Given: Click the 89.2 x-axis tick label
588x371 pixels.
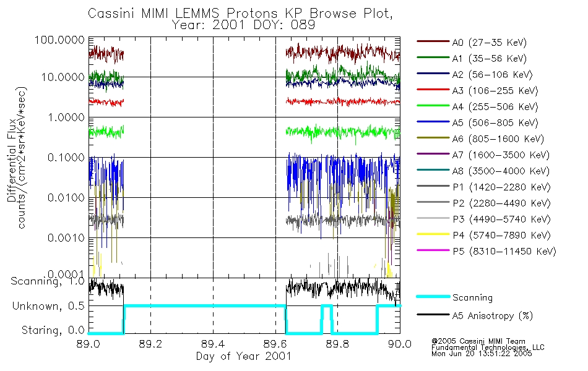Looking at the screenshot, I should (x=150, y=344).
